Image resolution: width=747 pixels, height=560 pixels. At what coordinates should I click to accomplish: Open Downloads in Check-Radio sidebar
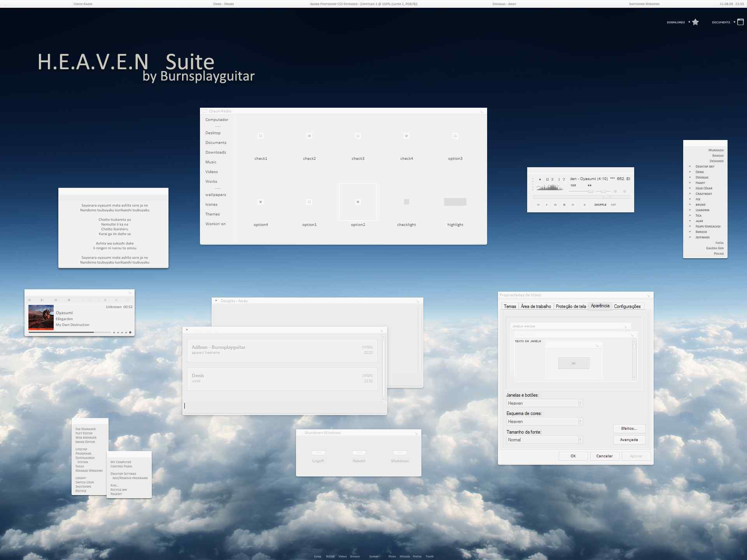tap(216, 152)
